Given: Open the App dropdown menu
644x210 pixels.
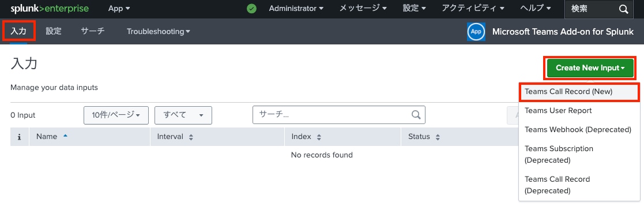Looking at the screenshot, I should point(119,9).
